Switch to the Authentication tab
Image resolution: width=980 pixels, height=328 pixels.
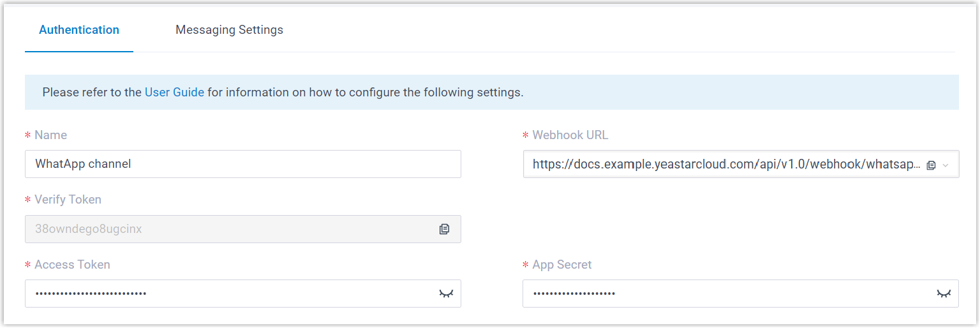[x=79, y=30]
